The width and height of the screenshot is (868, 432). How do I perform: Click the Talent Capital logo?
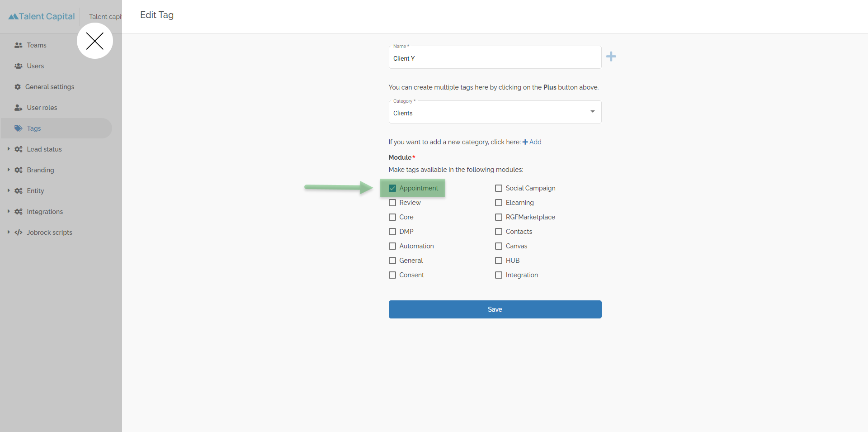42,16
